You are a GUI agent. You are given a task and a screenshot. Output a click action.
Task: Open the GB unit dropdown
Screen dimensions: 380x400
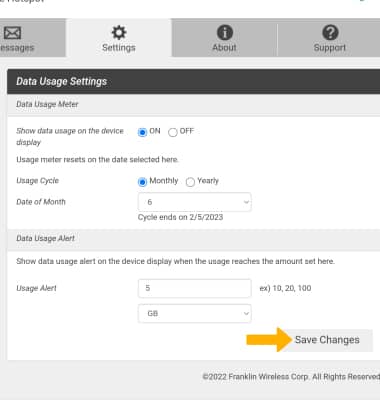coord(195,313)
